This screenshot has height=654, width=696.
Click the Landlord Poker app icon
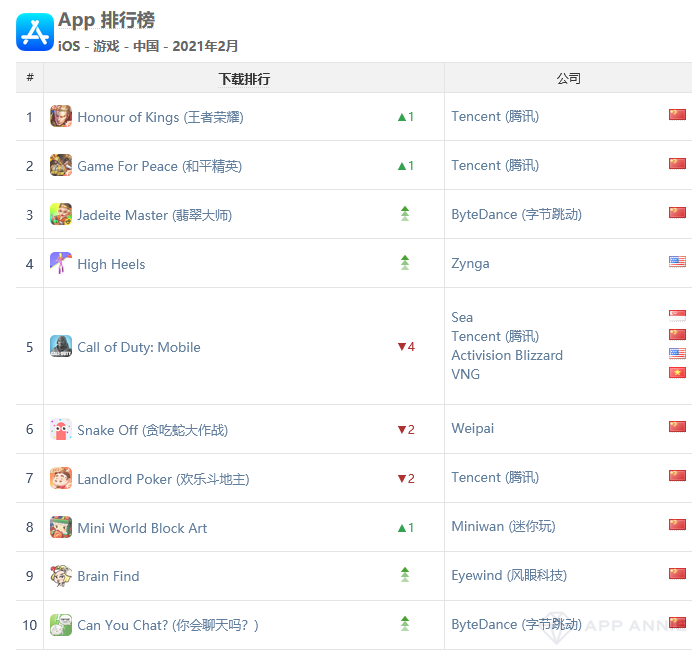pos(61,479)
